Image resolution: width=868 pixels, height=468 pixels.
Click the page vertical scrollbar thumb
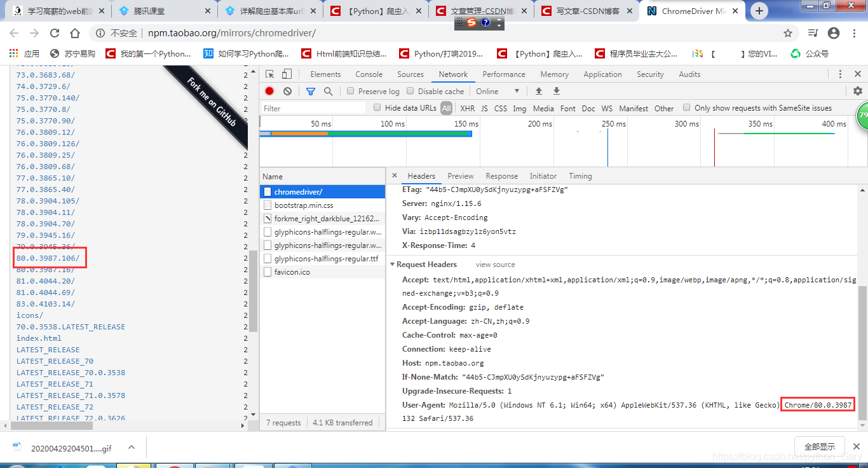253,291
